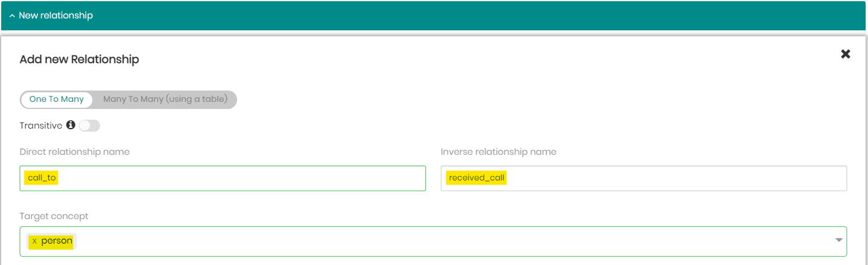This screenshot has height=265, width=868.
Task: Click the Add new Relationship heading
Action: pos(79,60)
